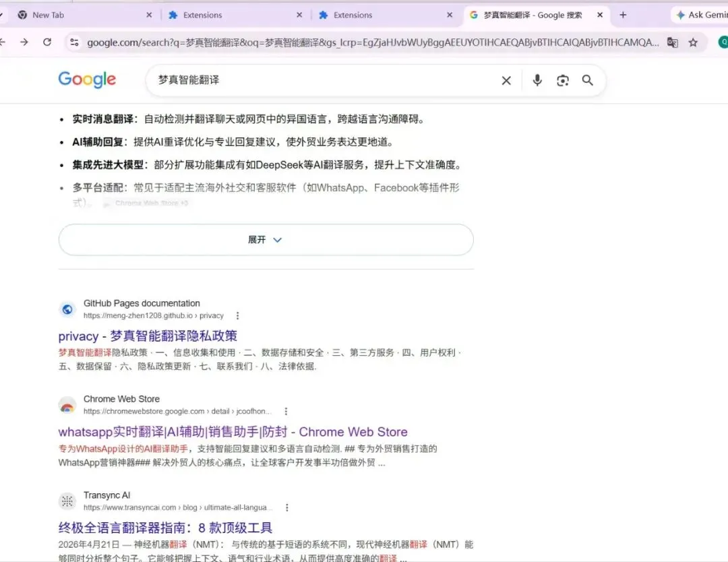Open site information icon in address bar
Screen dimensions: 728x562
pyautogui.click(x=74, y=42)
